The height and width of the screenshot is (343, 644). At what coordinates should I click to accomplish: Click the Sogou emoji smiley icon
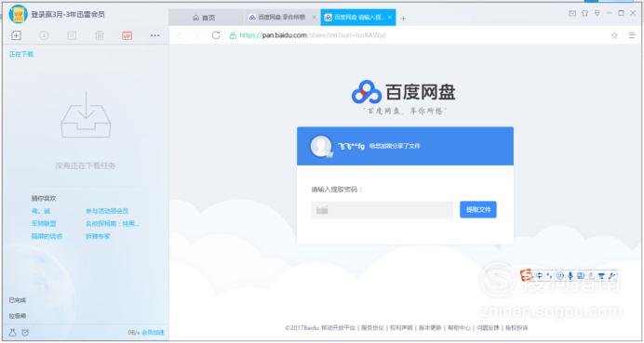pos(560,276)
